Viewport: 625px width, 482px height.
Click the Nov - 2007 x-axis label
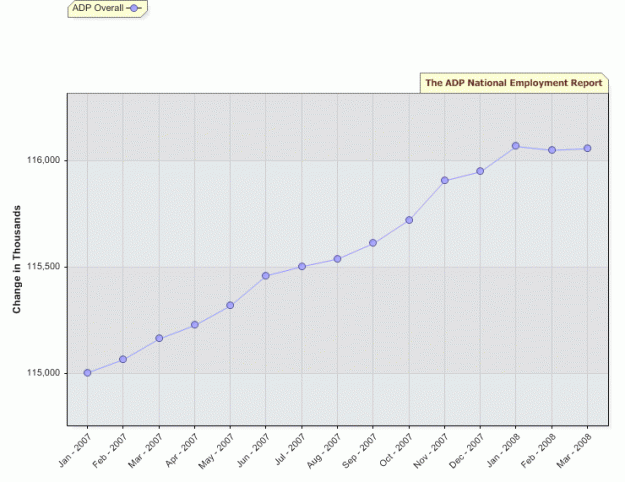coord(432,451)
